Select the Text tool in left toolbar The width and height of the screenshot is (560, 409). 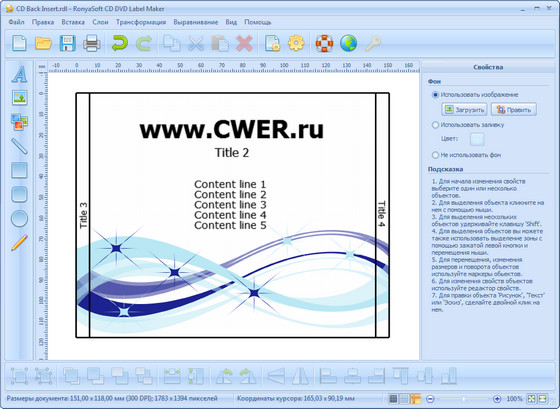[x=19, y=74]
